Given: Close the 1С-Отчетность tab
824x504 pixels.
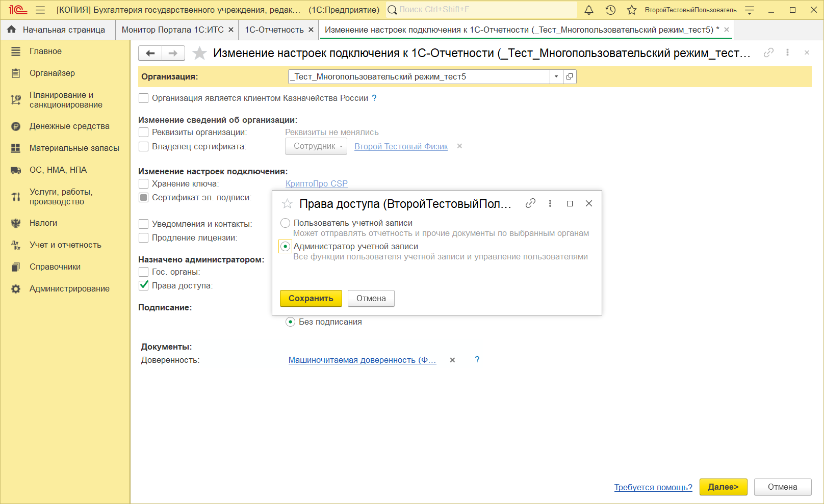Looking at the screenshot, I should coord(311,30).
